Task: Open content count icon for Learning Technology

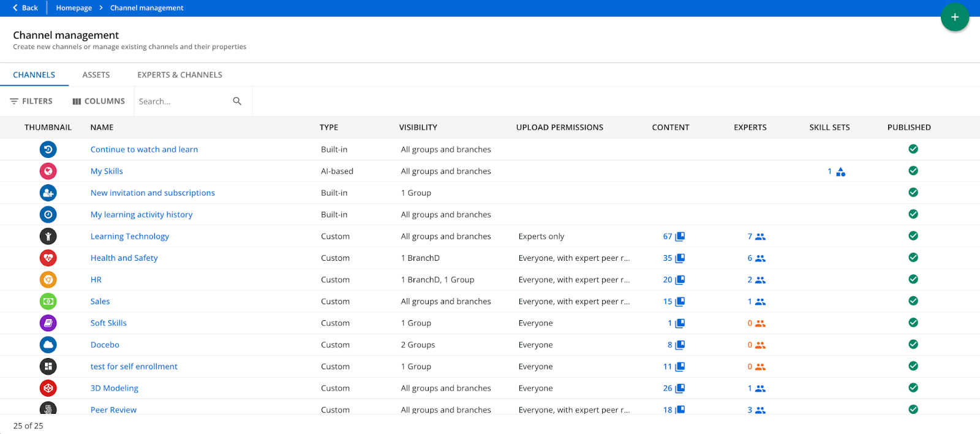Action: pyautogui.click(x=680, y=237)
